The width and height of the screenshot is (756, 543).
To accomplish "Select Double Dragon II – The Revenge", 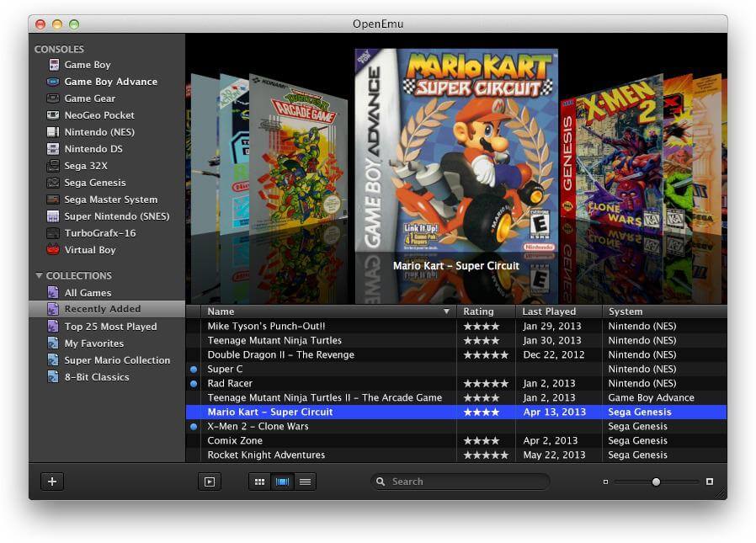I will pyautogui.click(x=456, y=355).
